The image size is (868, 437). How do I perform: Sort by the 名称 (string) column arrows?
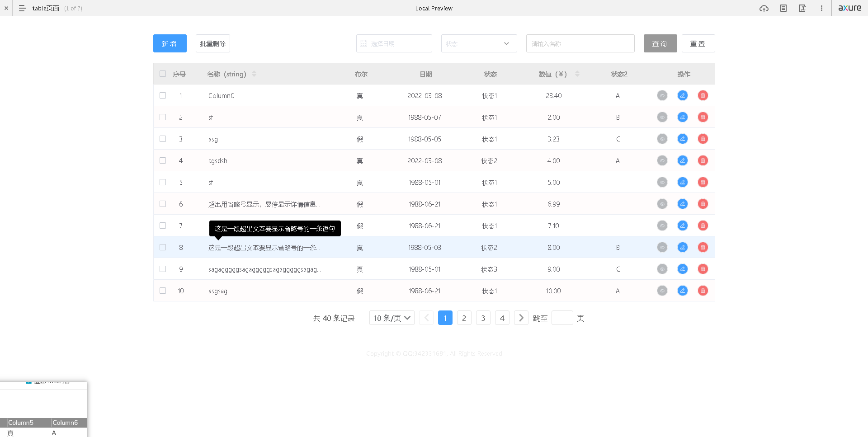pyautogui.click(x=254, y=74)
